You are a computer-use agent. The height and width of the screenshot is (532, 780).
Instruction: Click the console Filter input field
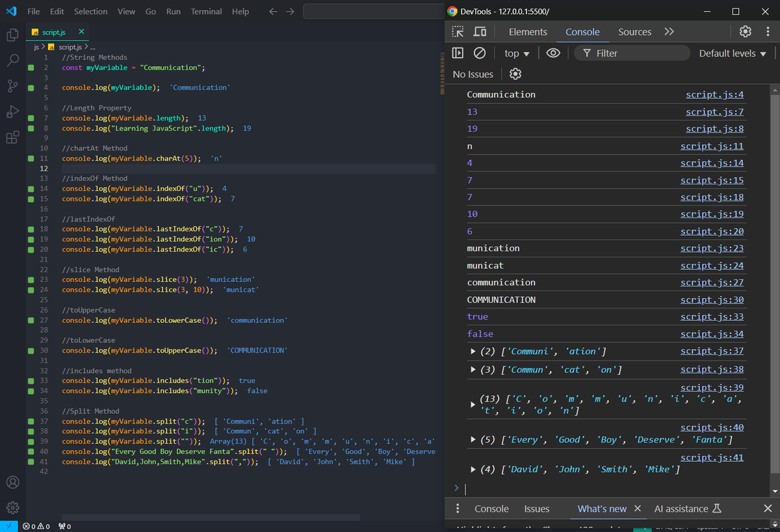tap(632, 53)
